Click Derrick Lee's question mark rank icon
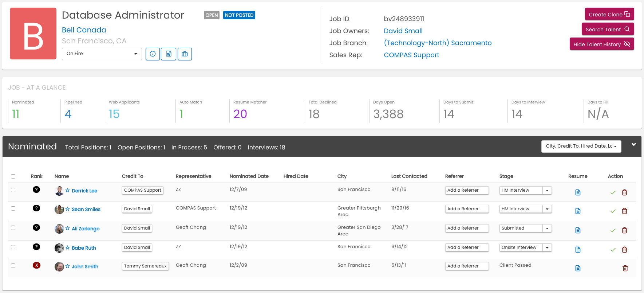Screen dimensions: 644x293 pos(36,190)
